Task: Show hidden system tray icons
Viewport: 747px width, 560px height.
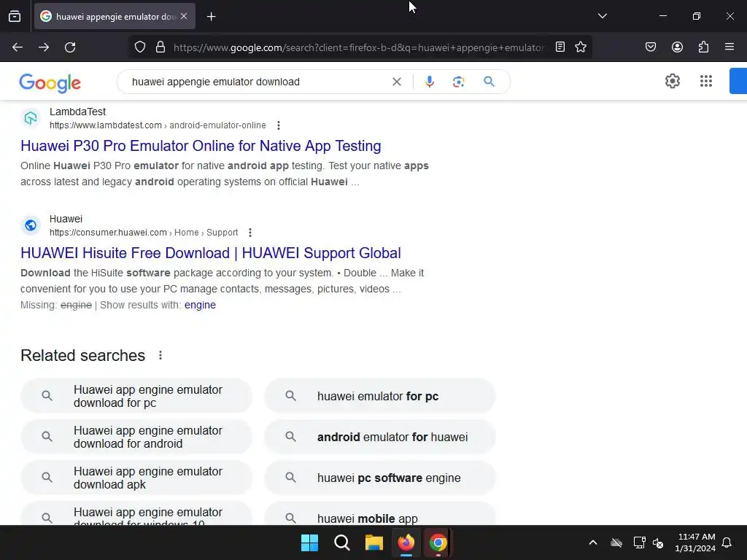Action: pyautogui.click(x=592, y=542)
